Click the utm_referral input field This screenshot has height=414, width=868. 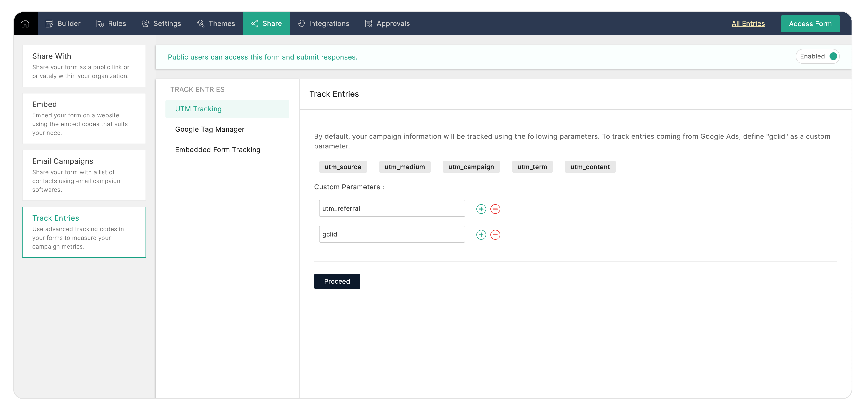(392, 208)
